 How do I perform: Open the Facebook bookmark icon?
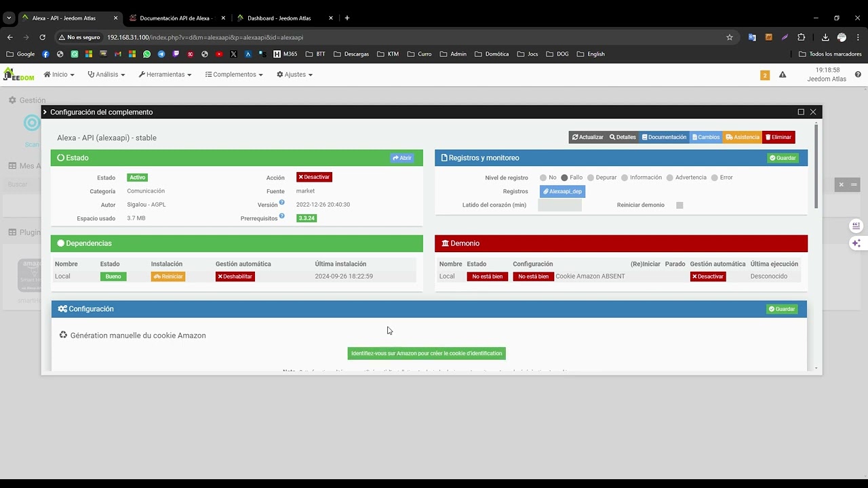[45, 54]
